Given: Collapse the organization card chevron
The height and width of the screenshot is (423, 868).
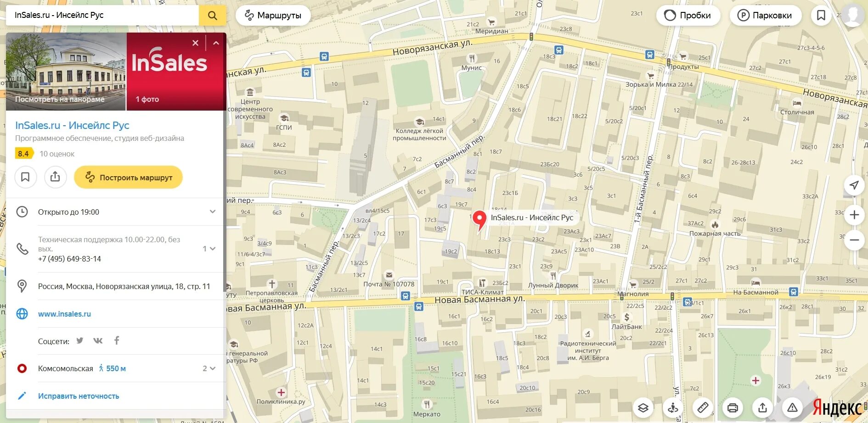Looking at the screenshot, I should [x=216, y=43].
